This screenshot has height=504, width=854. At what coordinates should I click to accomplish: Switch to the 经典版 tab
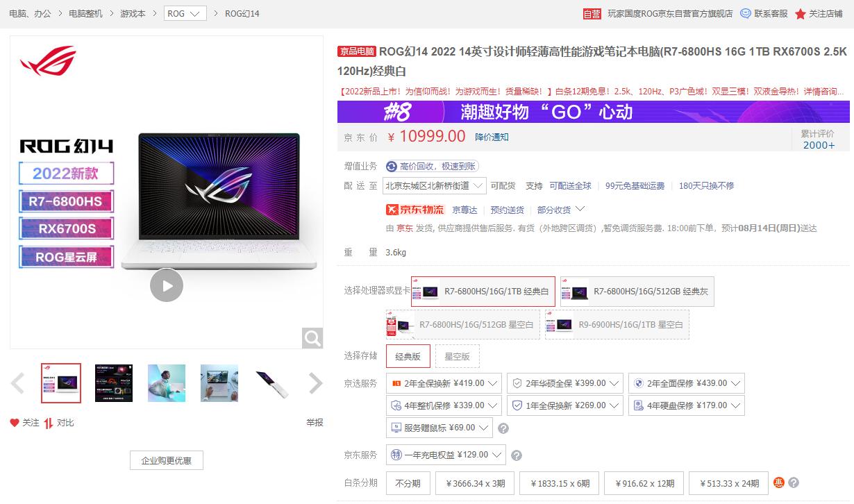pos(409,355)
